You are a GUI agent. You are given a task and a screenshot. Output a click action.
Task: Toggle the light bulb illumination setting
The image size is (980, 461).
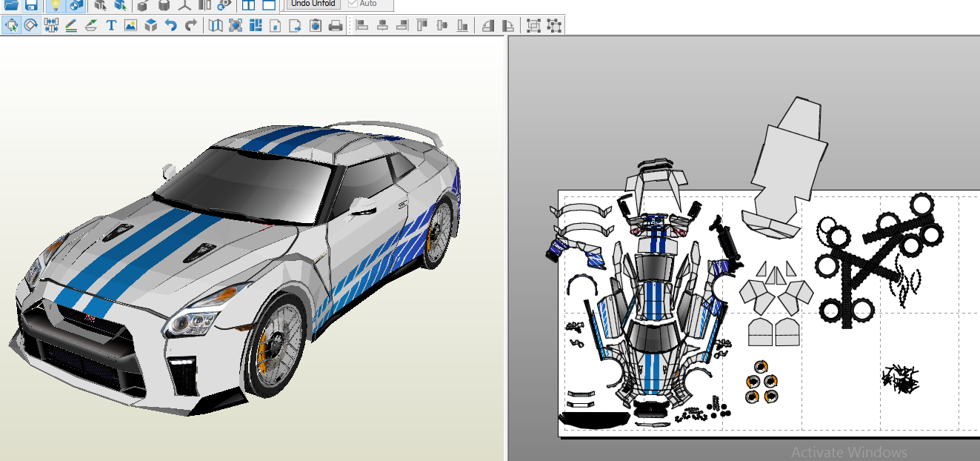(55, 6)
